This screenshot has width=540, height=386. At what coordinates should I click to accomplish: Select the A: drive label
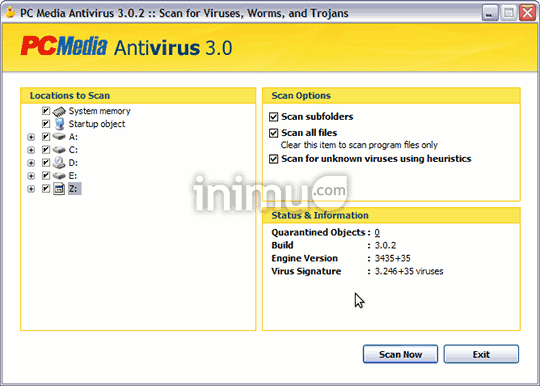(73, 137)
